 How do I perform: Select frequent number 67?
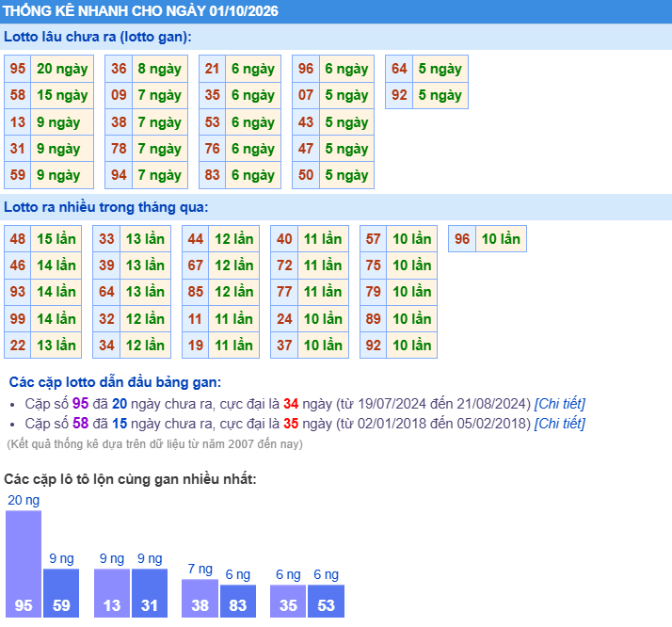pyautogui.click(x=196, y=265)
